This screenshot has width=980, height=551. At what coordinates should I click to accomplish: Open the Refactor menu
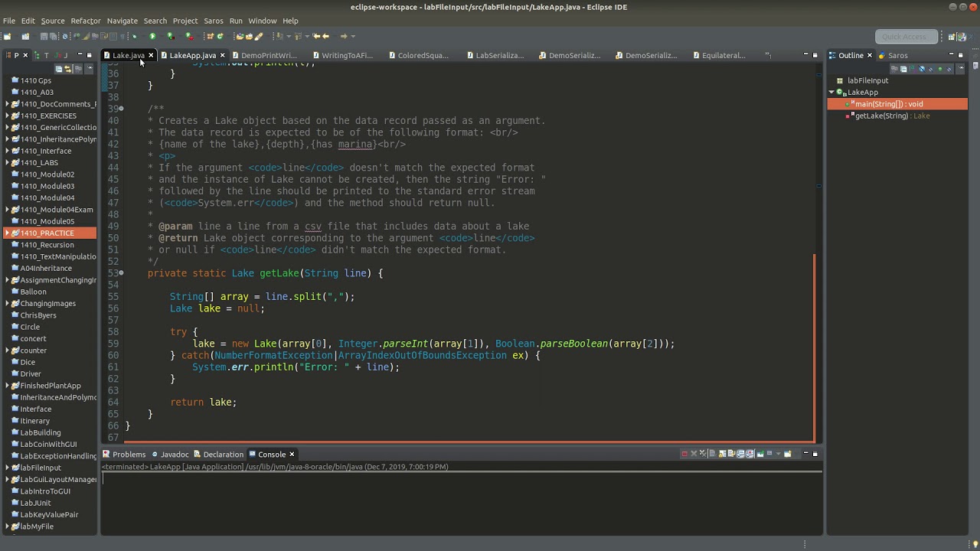pyautogui.click(x=86, y=21)
